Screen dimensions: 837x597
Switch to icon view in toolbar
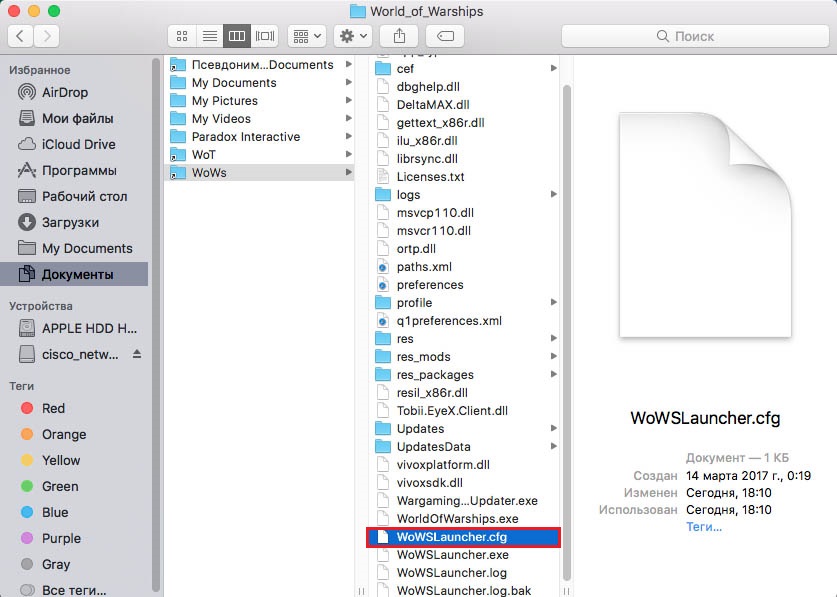tap(182, 36)
